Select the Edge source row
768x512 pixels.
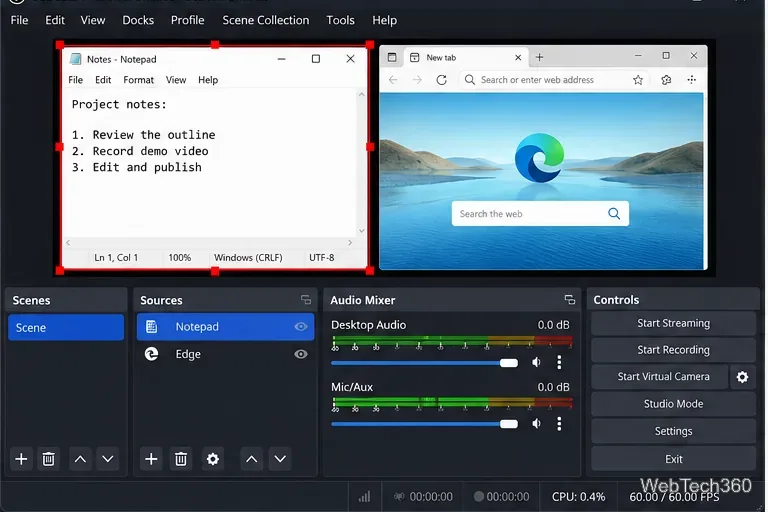225,354
